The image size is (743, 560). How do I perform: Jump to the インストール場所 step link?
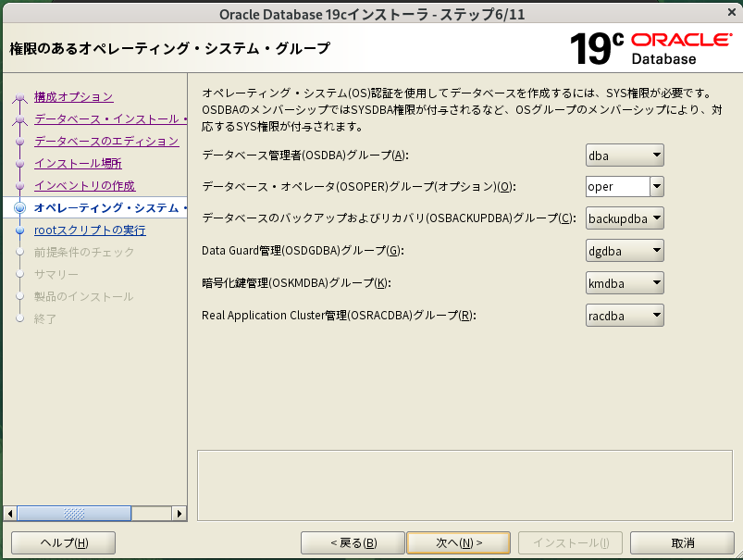pos(78,164)
